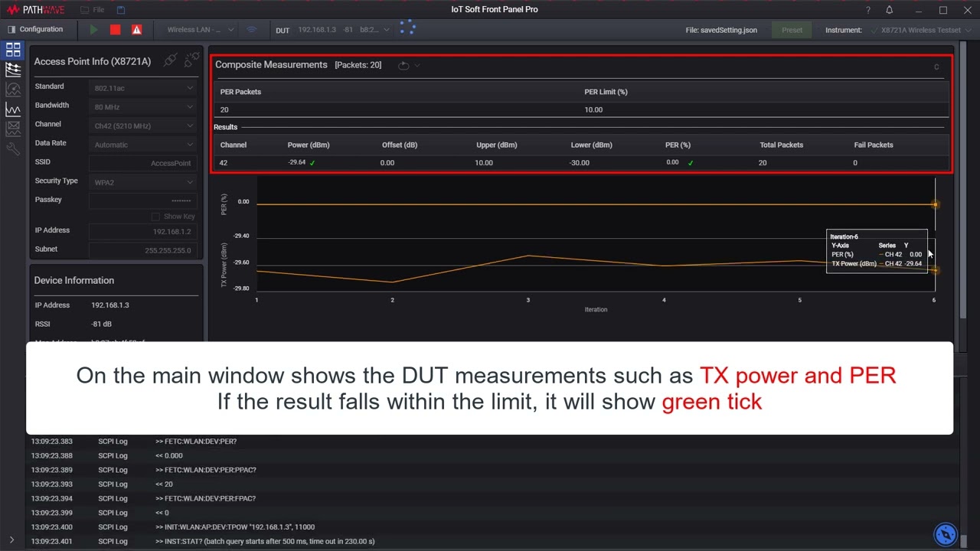Image resolution: width=980 pixels, height=551 pixels.
Task: Click the SSID AccessPoint input field
Action: click(142, 163)
